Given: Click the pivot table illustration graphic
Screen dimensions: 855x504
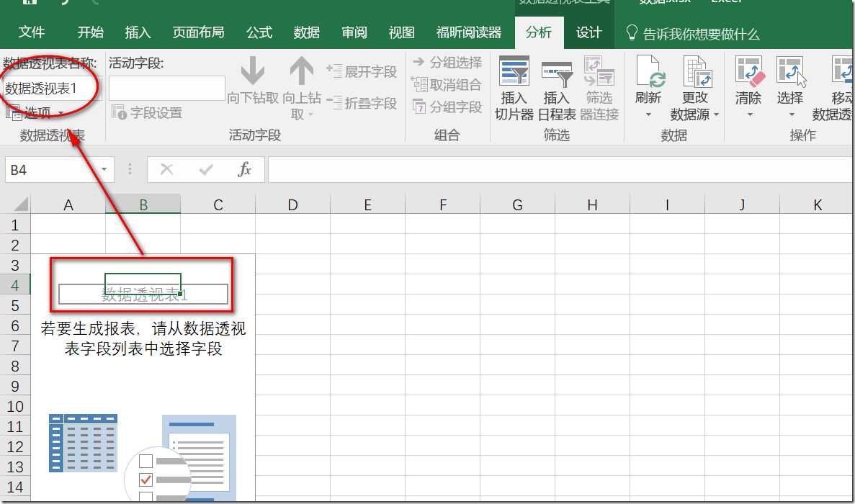Looking at the screenshot, I should pyautogui.click(x=143, y=458).
